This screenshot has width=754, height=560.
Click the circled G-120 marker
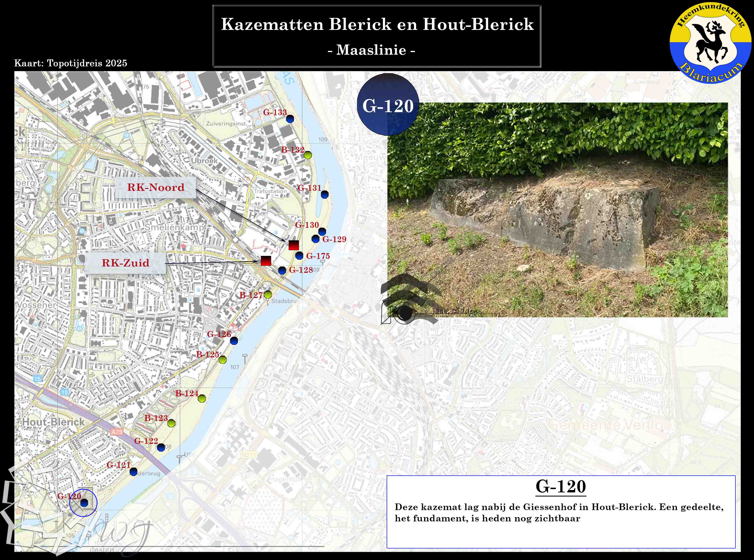click(x=84, y=503)
